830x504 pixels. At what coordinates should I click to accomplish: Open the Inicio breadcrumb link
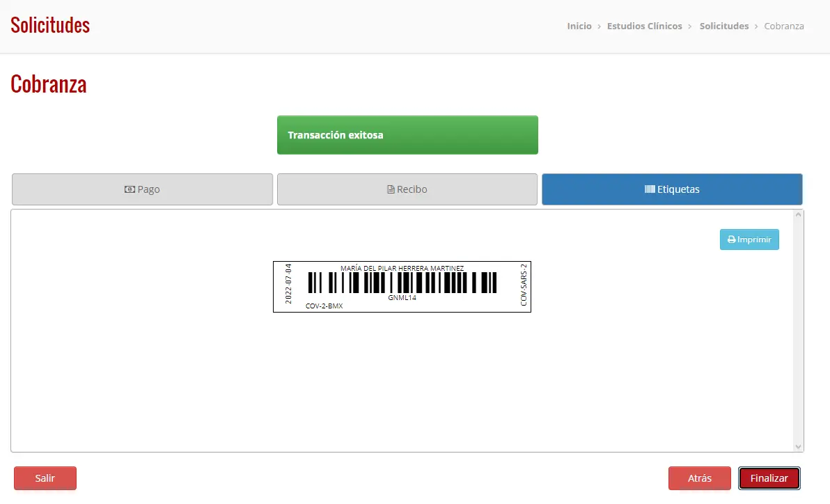click(x=579, y=26)
